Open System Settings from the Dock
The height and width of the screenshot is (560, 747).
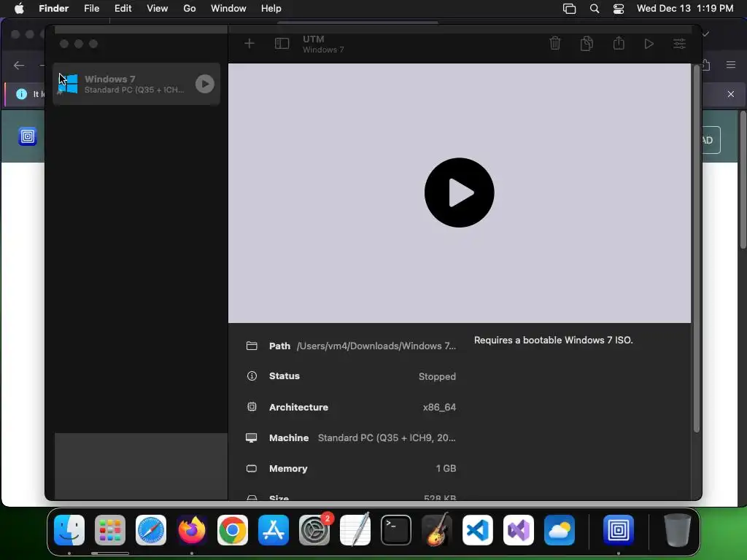point(314,530)
